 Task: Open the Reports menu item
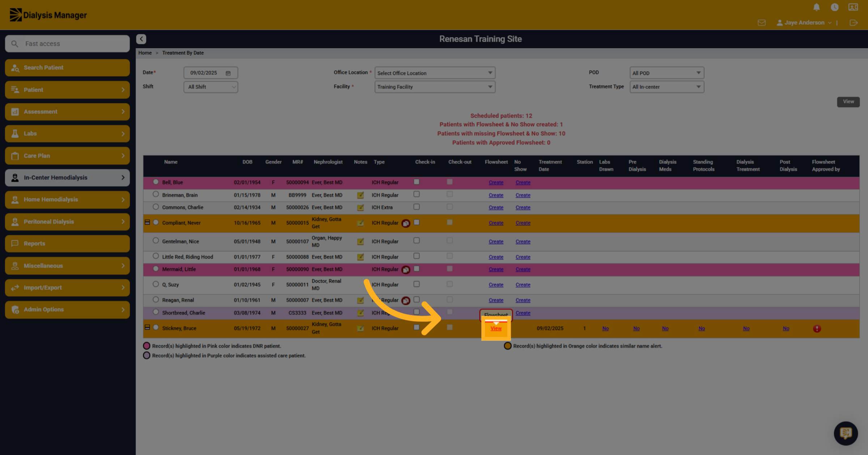67,244
